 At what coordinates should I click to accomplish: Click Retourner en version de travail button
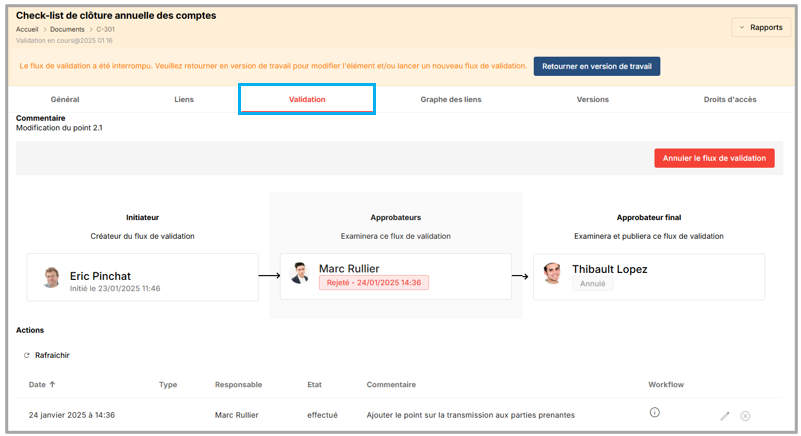point(596,66)
